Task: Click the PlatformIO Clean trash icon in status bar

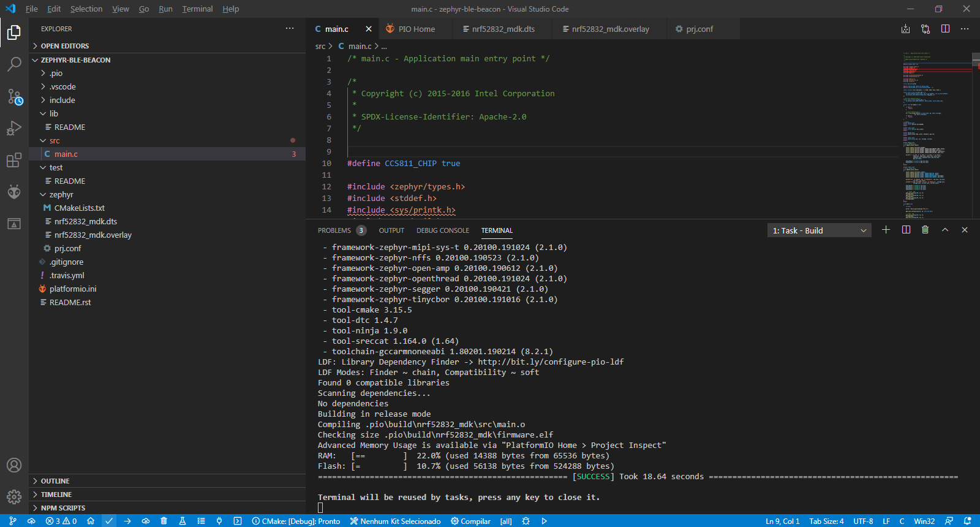Action: 164,521
